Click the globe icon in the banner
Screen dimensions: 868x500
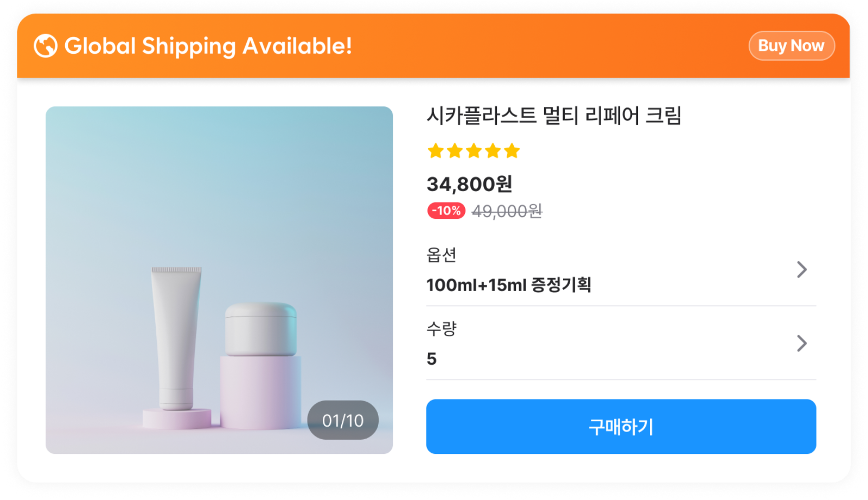click(46, 46)
